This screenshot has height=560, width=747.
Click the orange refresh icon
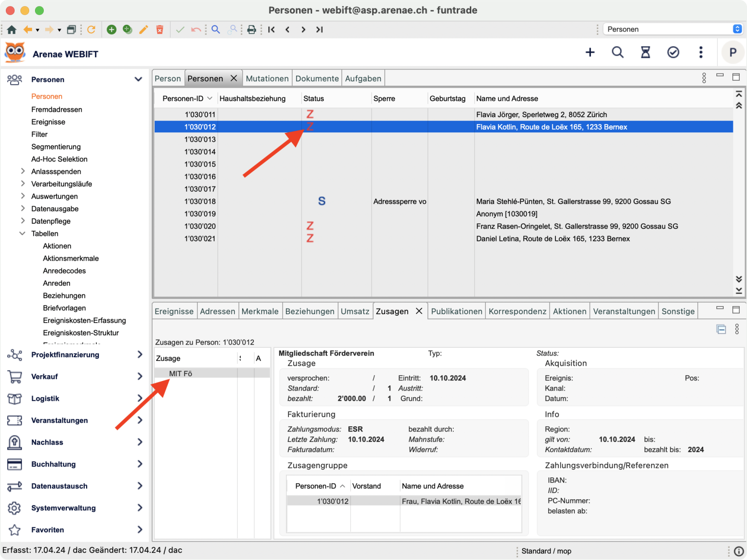pos(91,30)
